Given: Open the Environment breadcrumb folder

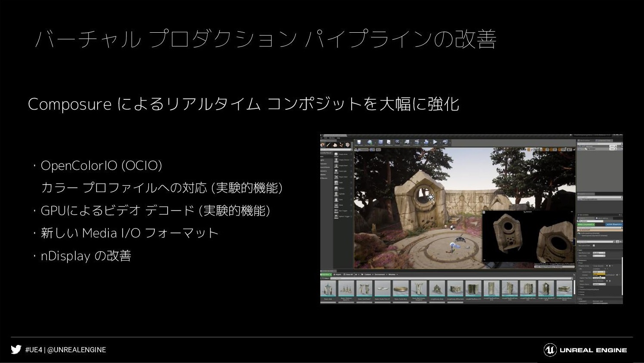Looking at the screenshot, I should pos(380,274).
